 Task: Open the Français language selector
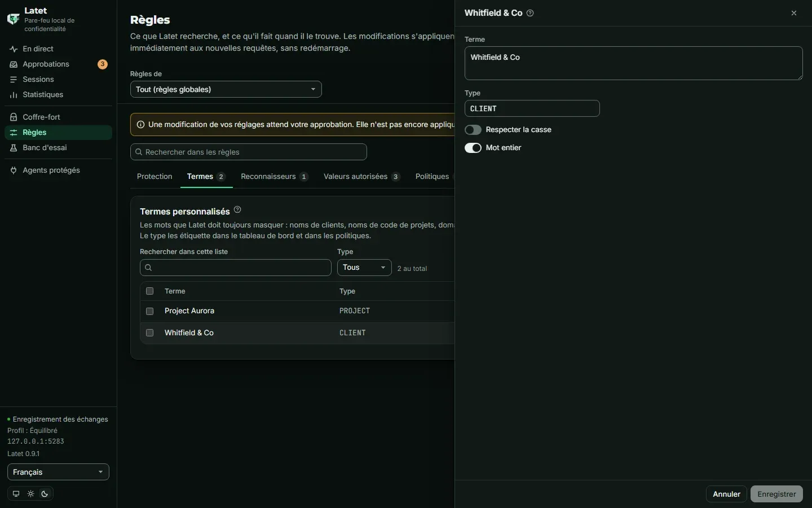click(58, 472)
